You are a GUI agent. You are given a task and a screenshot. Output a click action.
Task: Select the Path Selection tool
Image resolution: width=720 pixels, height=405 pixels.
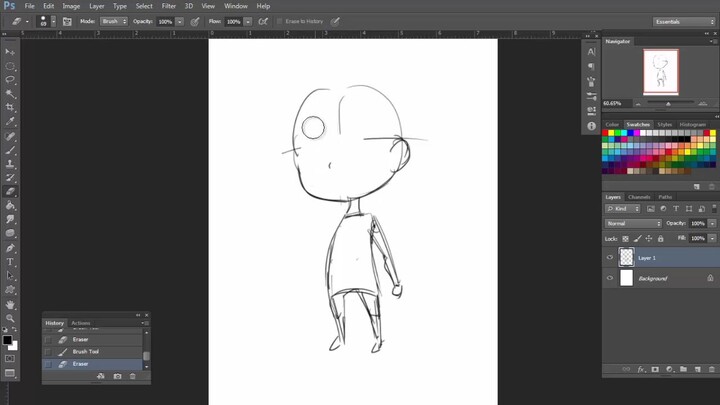[10, 276]
